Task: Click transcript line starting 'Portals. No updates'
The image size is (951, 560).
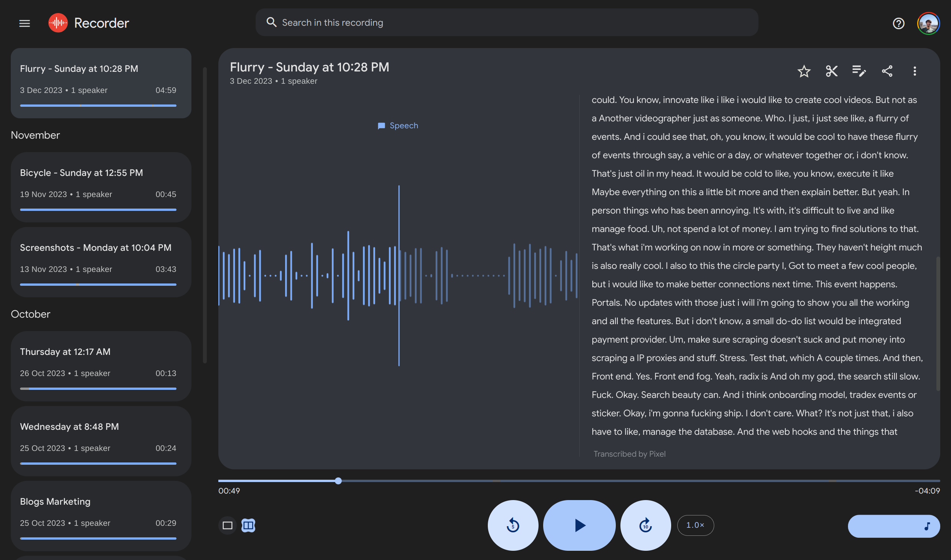Action: tap(750, 303)
